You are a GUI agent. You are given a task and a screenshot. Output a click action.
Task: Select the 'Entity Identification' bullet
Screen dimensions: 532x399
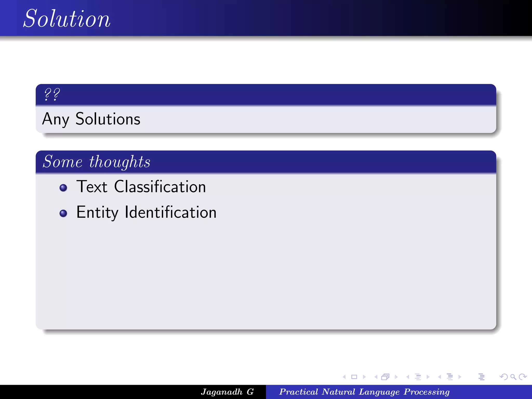tap(147, 212)
